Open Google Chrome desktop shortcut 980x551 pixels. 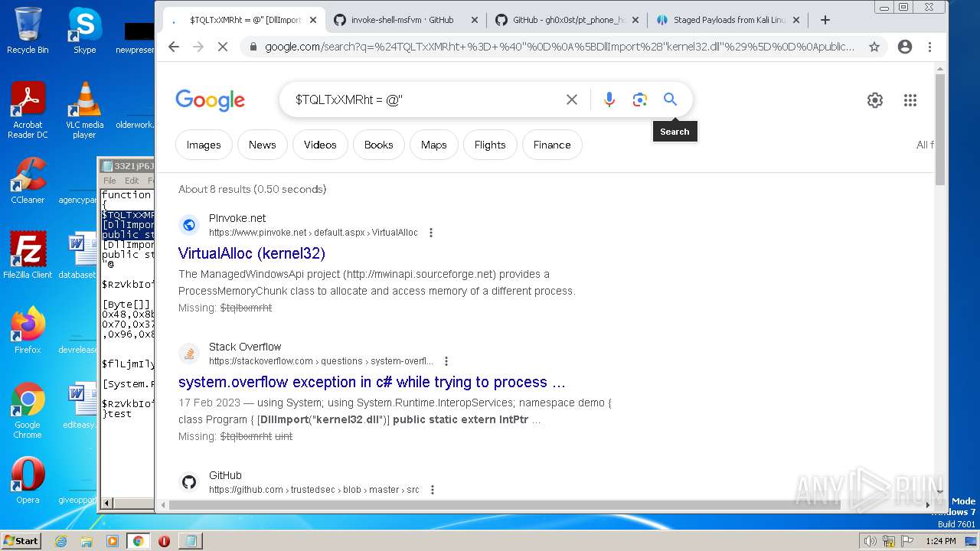point(28,410)
